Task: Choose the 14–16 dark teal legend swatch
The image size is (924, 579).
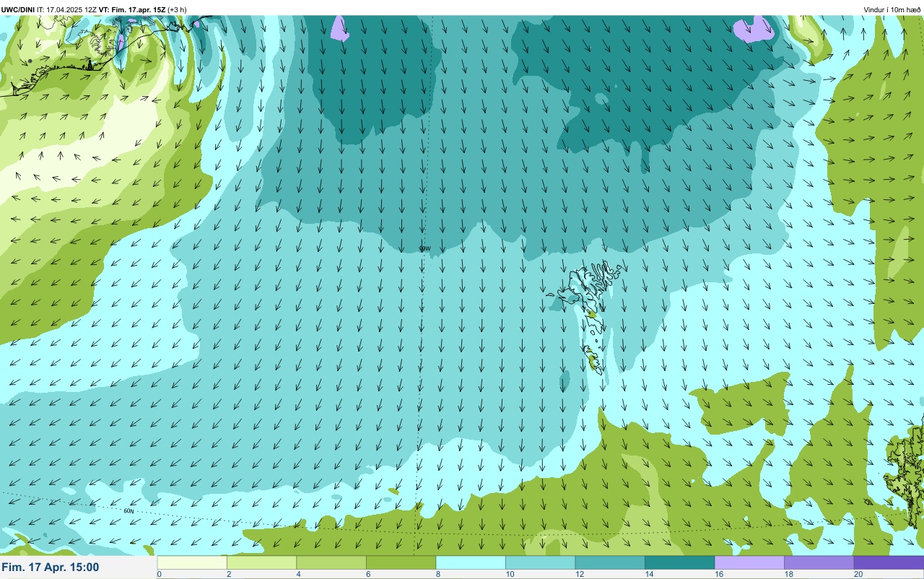Action: pyautogui.click(x=679, y=562)
